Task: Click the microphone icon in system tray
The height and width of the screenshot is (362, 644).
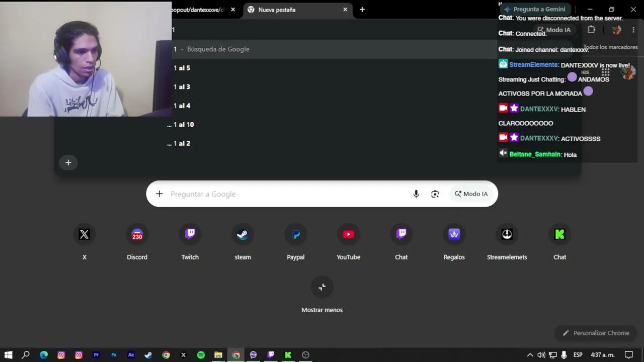Action: point(565,355)
